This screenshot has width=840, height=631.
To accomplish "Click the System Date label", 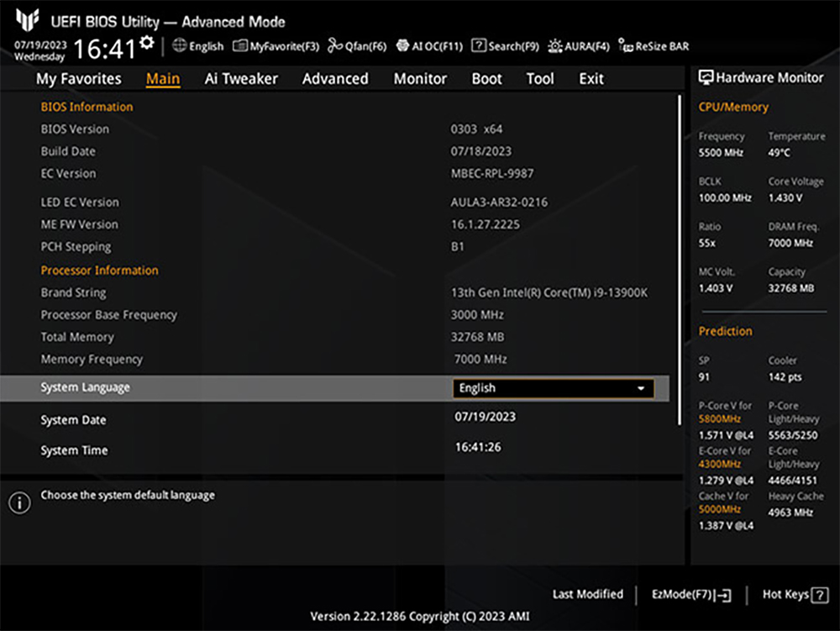I will coord(73,420).
